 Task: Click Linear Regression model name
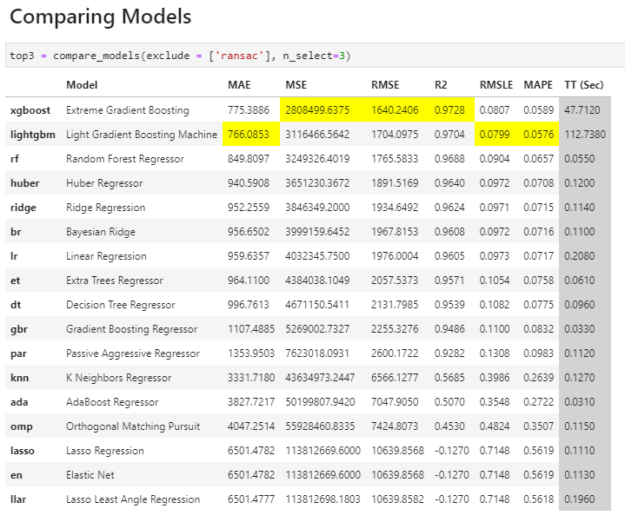coord(106,256)
